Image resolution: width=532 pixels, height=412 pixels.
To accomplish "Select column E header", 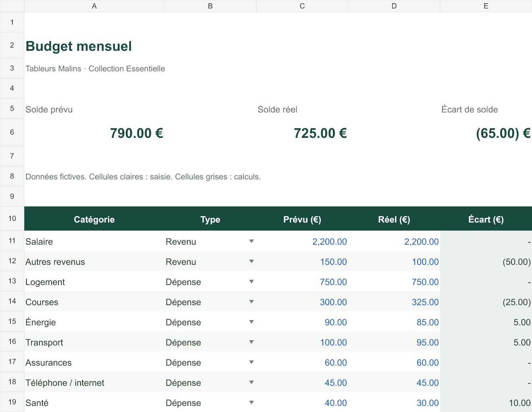I will [486, 6].
